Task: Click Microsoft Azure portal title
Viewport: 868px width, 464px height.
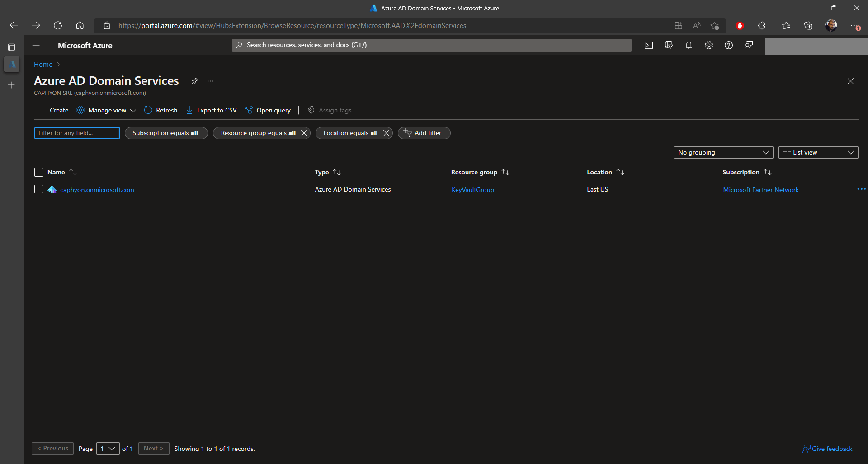Action: click(x=85, y=45)
